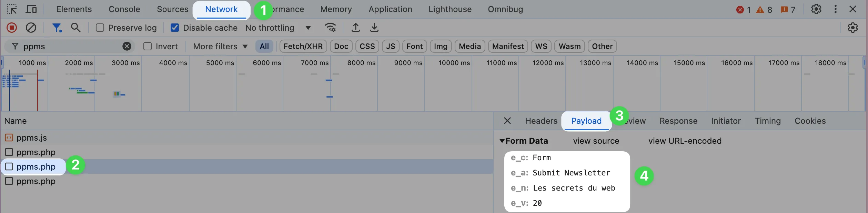Click the ppms.js script file icon
Image resolution: width=868 pixels, height=213 pixels.
tap(9, 138)
